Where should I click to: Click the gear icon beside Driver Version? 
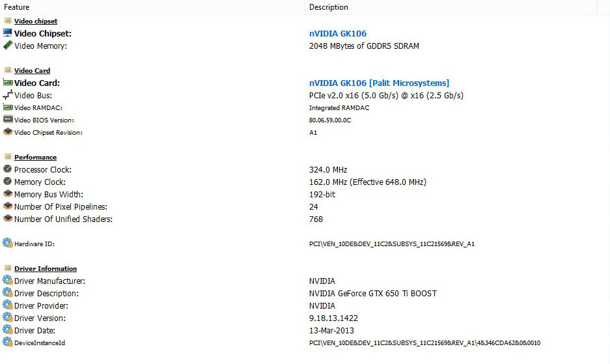pos(7,317)
